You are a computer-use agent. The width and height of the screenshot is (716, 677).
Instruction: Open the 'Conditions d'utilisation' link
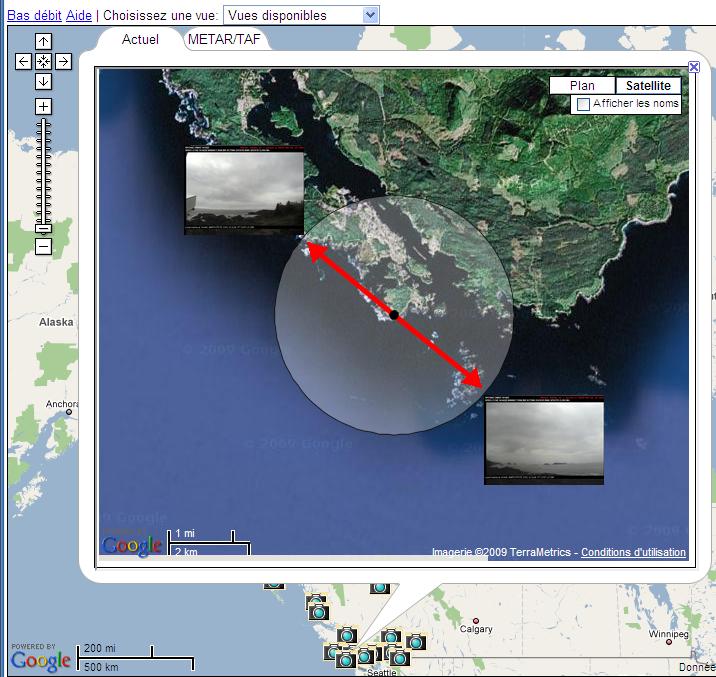(633, 552)
